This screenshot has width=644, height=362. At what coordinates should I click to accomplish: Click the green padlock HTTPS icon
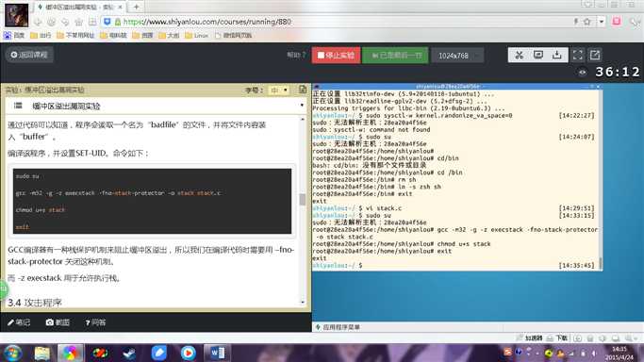(x=118, y=22)
